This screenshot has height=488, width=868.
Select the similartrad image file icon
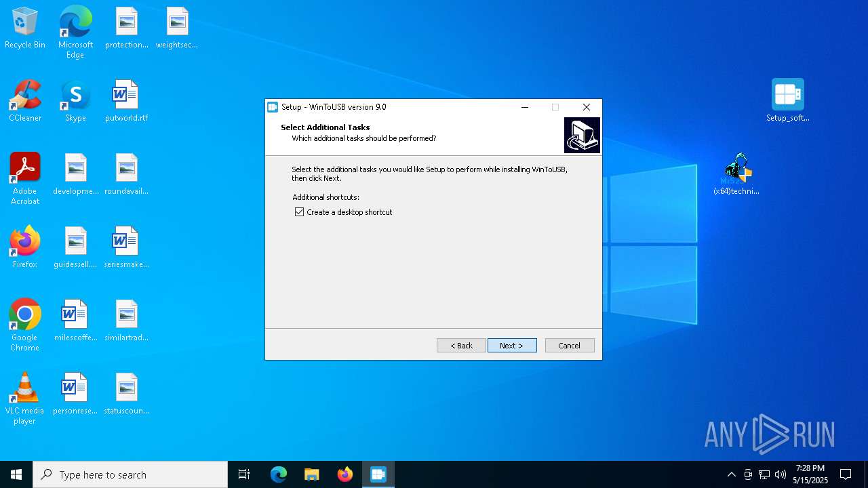pos(127,321)
